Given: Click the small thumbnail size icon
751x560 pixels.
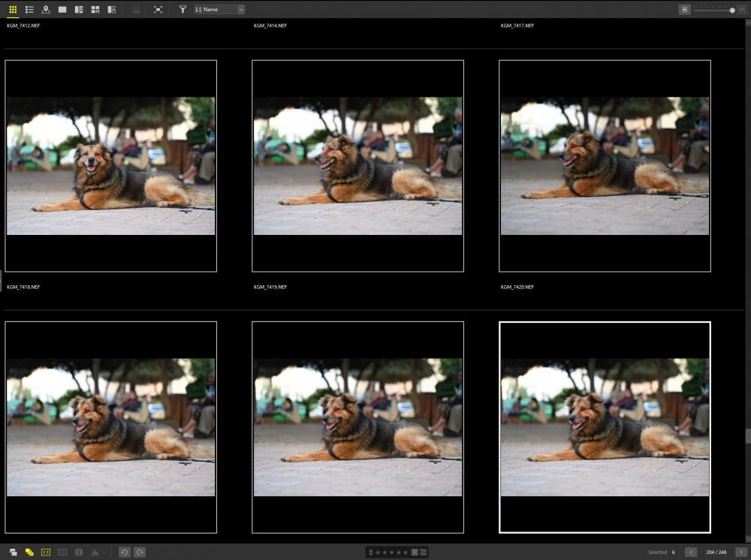Looking at the screenshot, I should [x=684, y=10].
